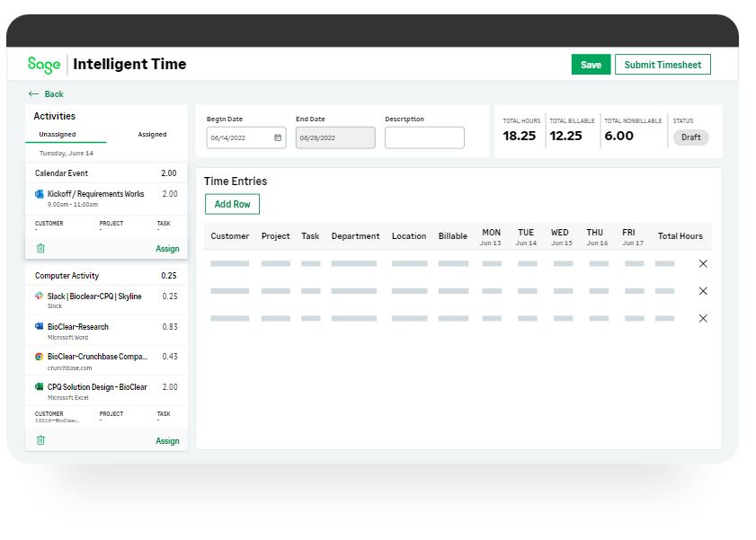This screenshot has width=756, height=540.
Task: Delete the Calendar Event with trash icon
Action: [x=40, y=248]
